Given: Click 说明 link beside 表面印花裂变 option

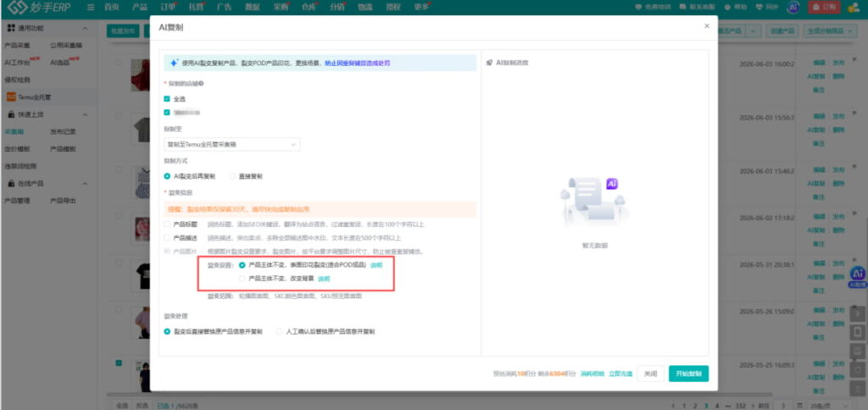Looking at the screenshot, I should click(376, 265).
